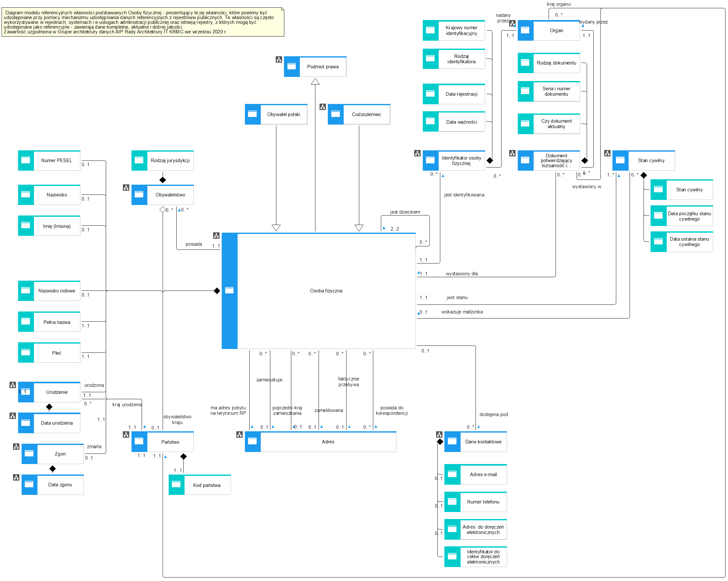The height and width of the screenshot is (581, 728).
Task: Click the hierarchy icon next to Cudzoziemiec
Action: 322,107
